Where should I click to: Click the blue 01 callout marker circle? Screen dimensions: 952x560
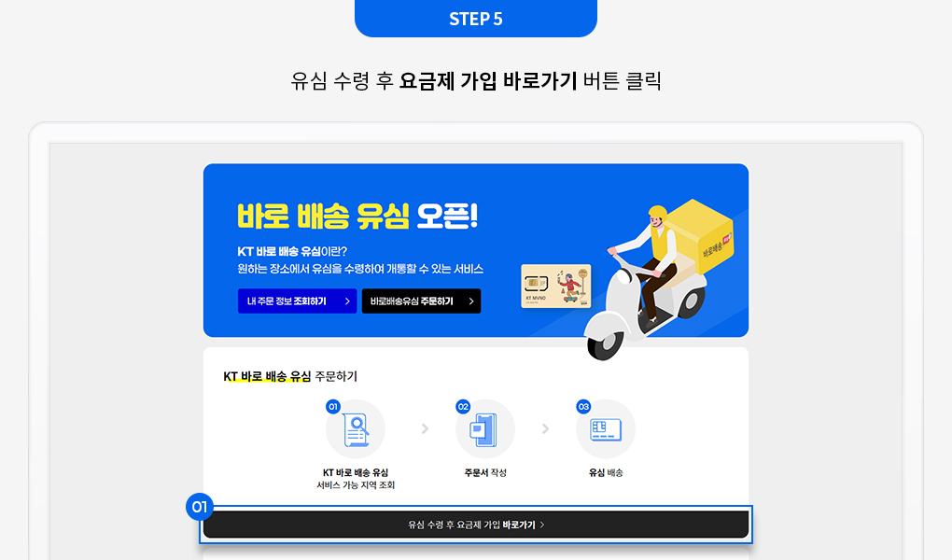199,507
